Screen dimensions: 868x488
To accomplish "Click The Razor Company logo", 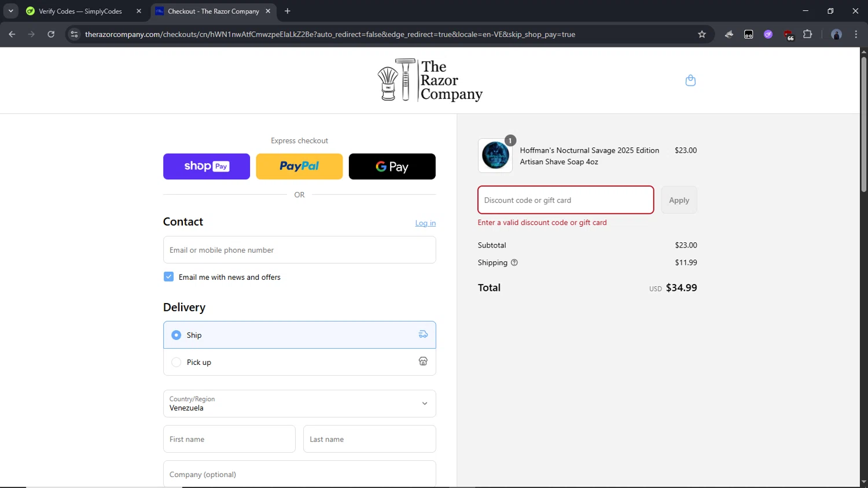I will coord(430,80).
